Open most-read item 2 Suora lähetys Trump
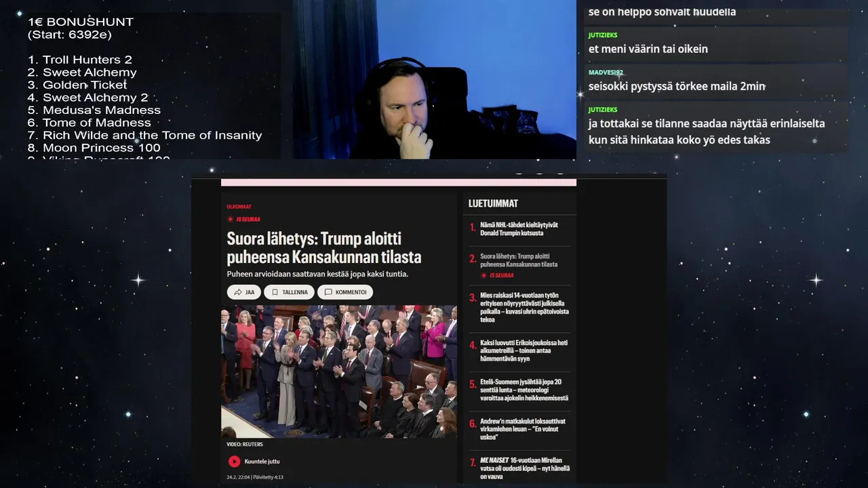 click(519, 260)
